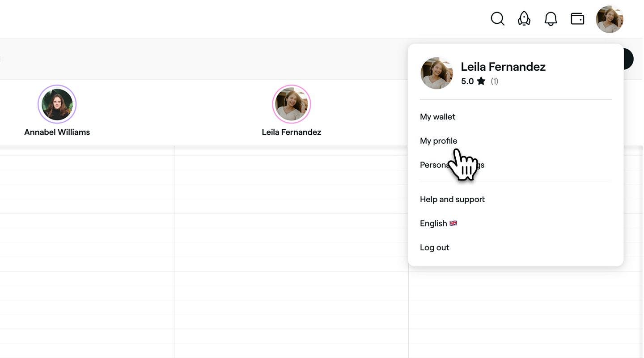Click Annabel Williams' avatar

(57, 104)
